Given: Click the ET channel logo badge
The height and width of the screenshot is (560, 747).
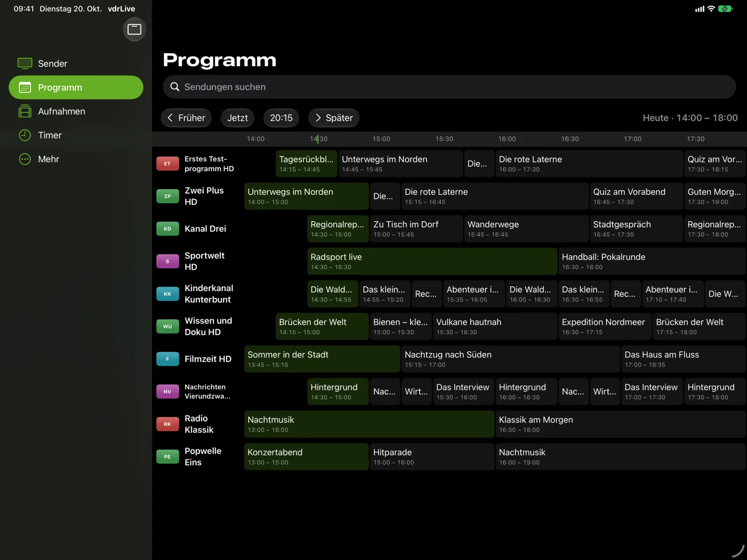Looking at the screenshot, I should [168, 164].
